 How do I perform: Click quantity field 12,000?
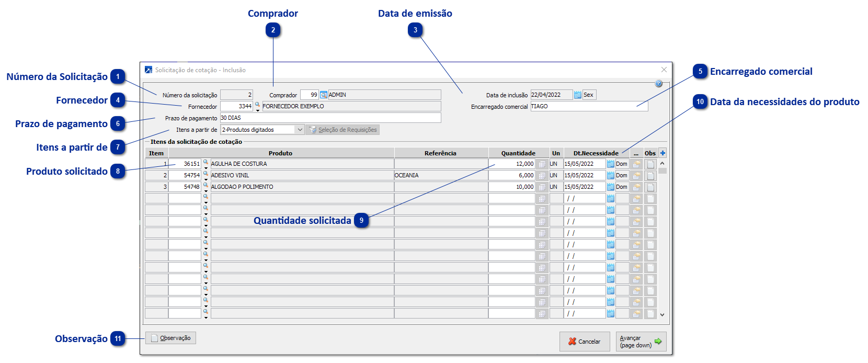click(512, 164)
